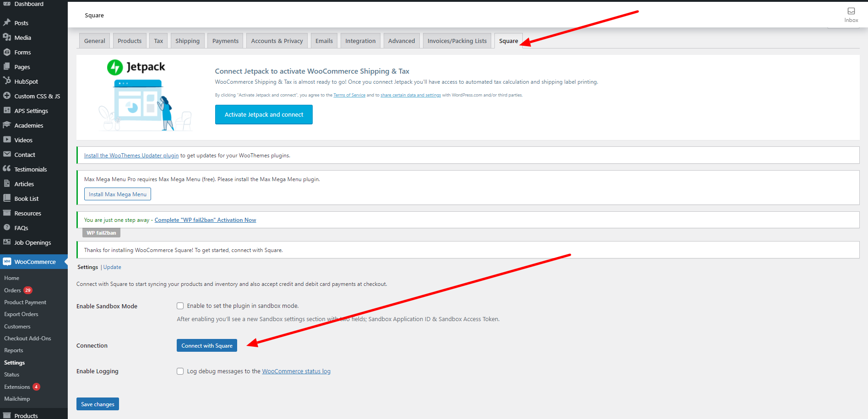Viewport: 868px width, 419px height.
Task: Open the Install the WooThemes Updater plugin link
Action: (x=131, y=156)
